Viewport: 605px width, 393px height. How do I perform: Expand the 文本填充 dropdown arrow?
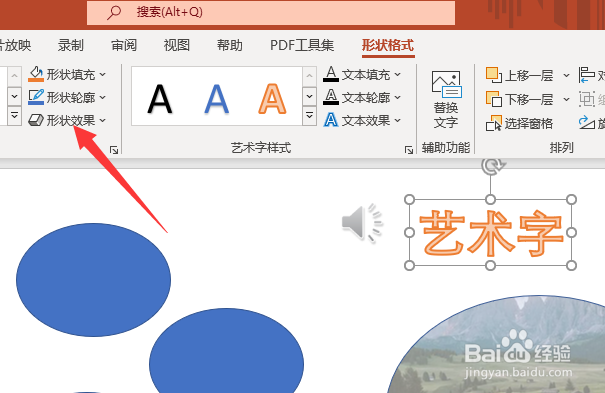point(398,74)
